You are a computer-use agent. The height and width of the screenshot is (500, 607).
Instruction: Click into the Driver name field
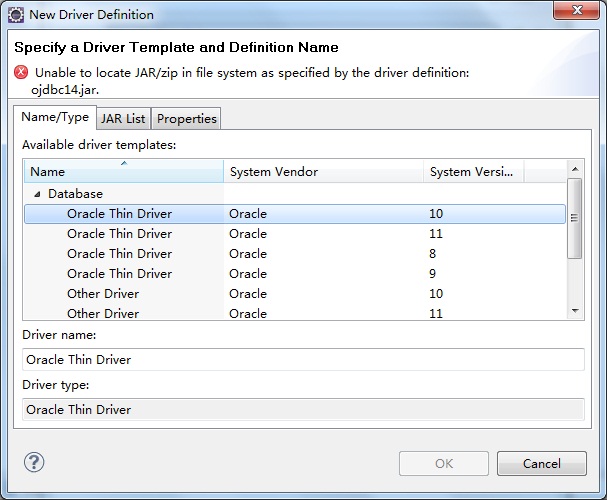[304, 360]
